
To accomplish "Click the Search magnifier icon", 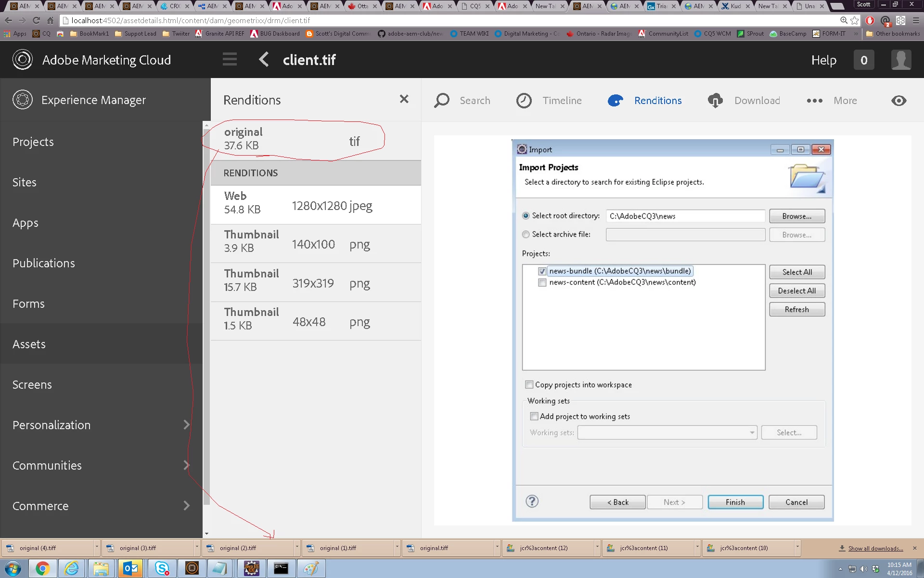I will click(441, 100).
